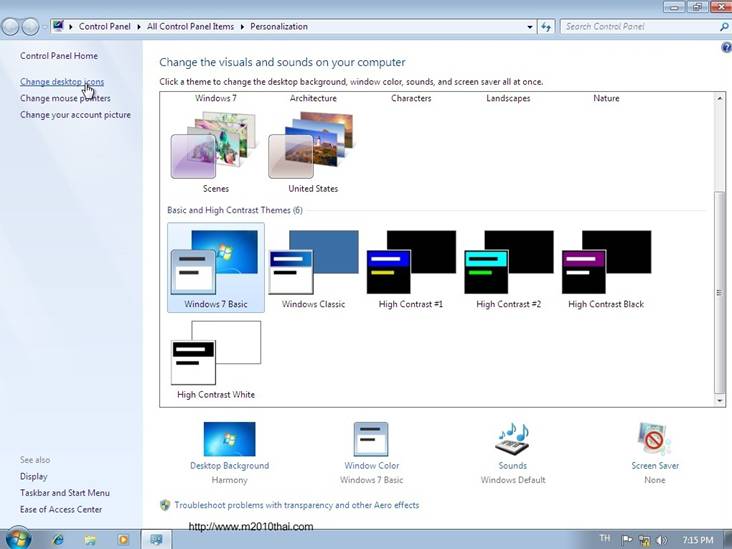Open Taskbar and Start Menu link

point(65,493)
